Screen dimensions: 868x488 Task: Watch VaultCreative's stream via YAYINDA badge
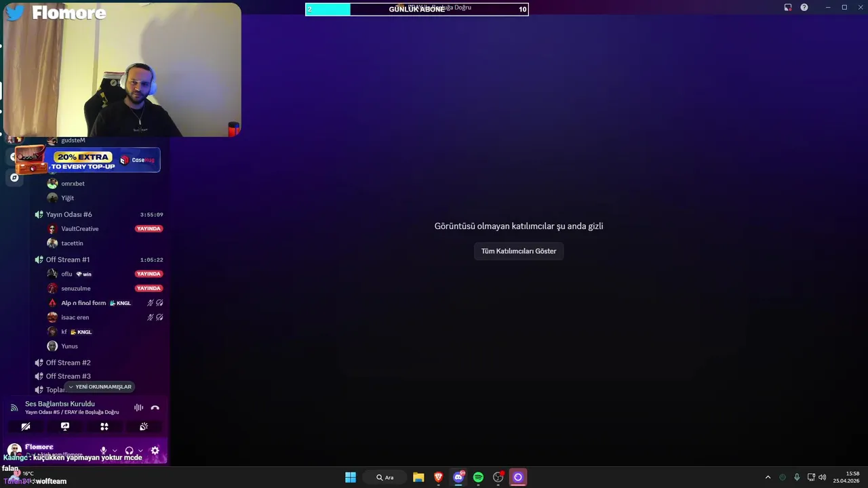(149, 228)
